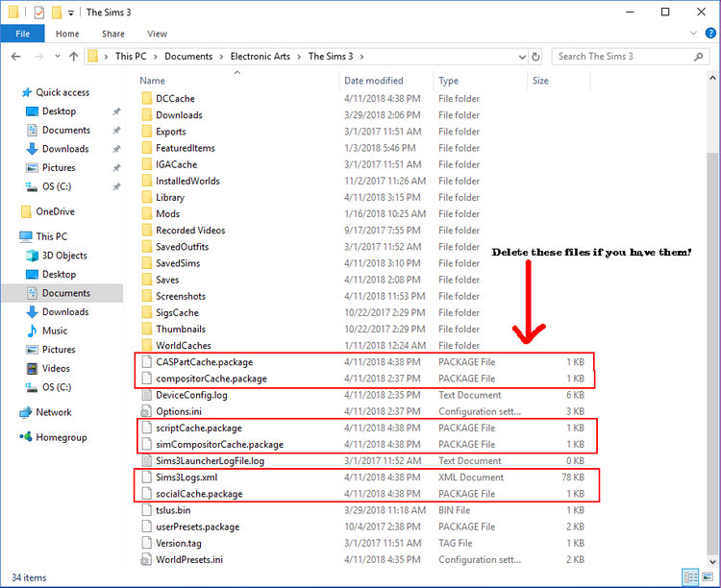The width and height of the screenshot is (721, 588).
Task: Open Music in the navigation pane
Action: point(55,331)
